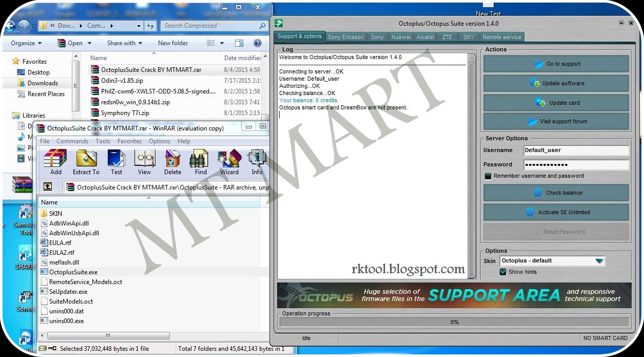Image resolution: width=644 pixels, height=357 pixels.
Task: Click the Go to support button
Action: [556, 64]
